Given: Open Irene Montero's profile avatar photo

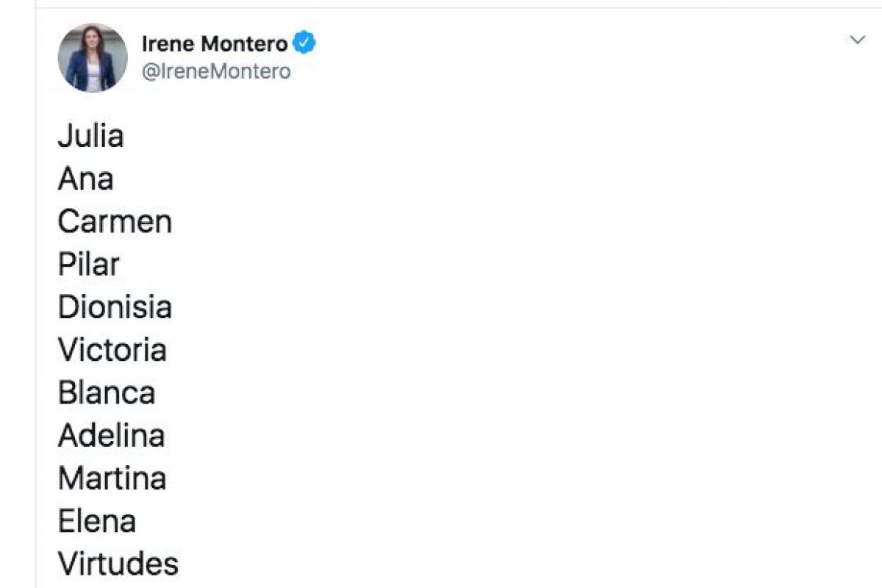Looking at the screenshot, I should [x=93, y=58].
